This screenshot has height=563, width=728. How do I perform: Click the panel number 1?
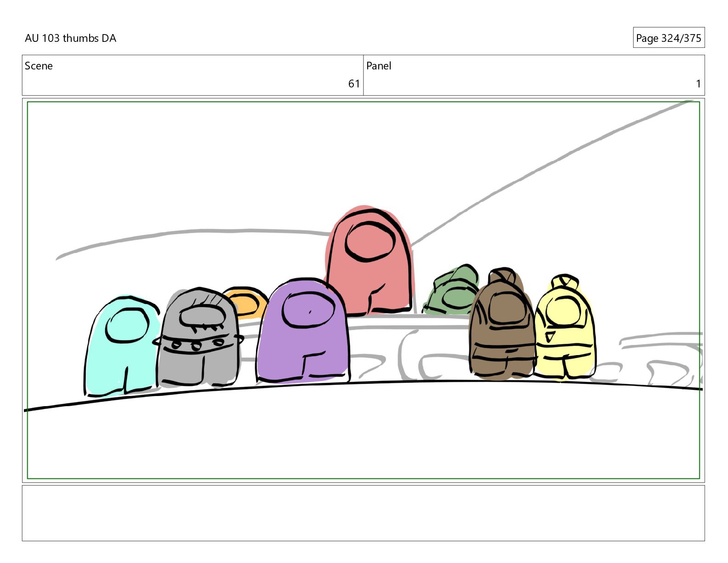click(698, 84)
